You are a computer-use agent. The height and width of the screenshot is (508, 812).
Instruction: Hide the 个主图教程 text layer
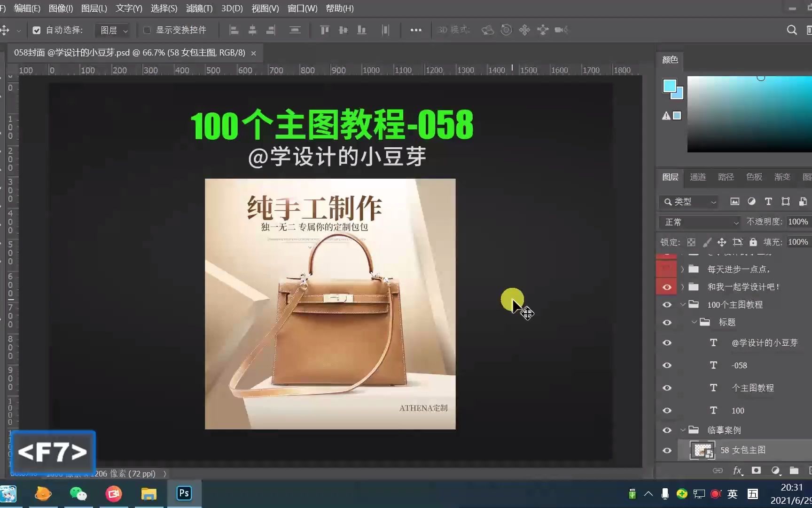(667, 388)
